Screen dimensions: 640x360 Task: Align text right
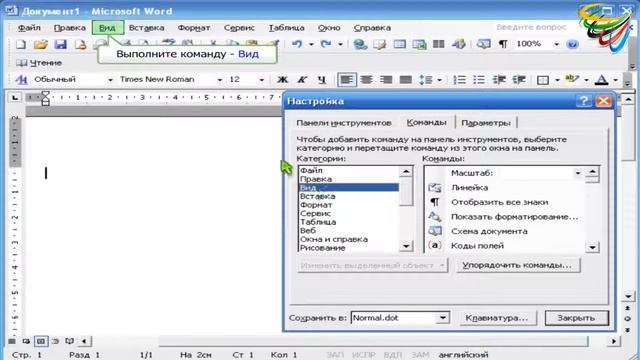coord(386,80)
